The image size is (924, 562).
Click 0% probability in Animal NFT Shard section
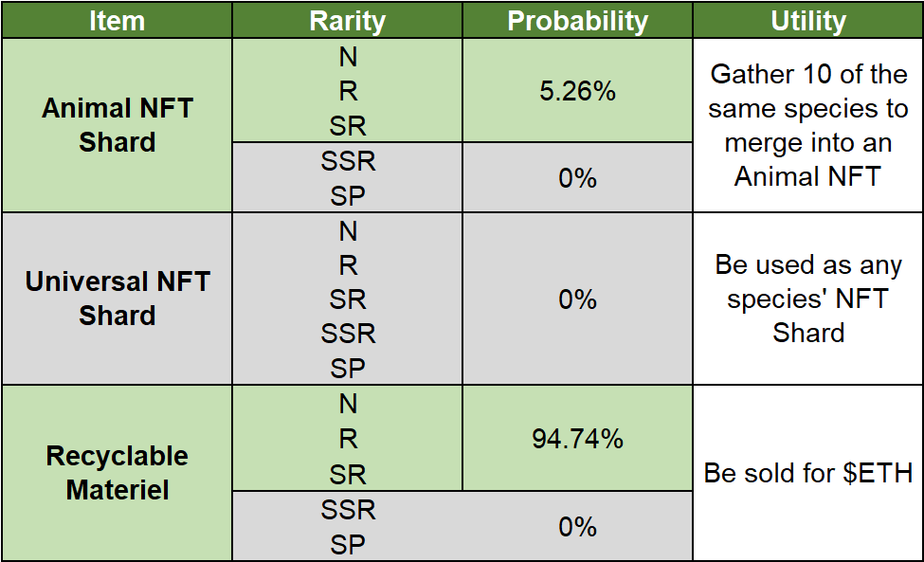coord(577,177)
